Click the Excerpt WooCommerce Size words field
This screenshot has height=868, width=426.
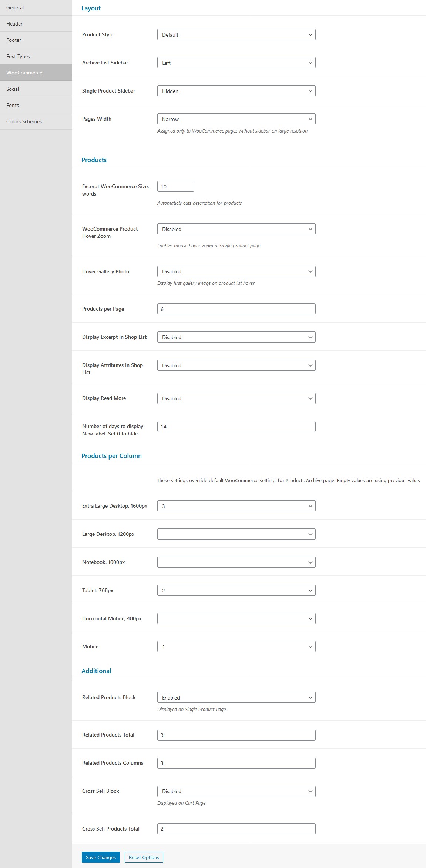(175, 186)
